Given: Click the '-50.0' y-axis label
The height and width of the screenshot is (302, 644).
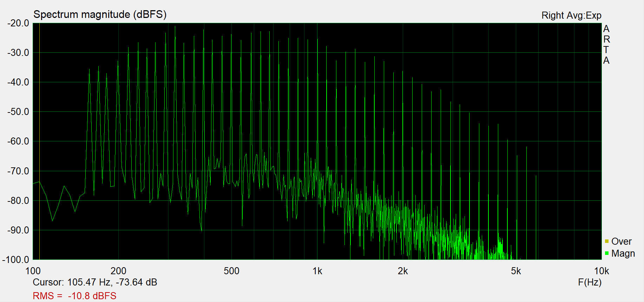Looking at the screenshot, I should point(18,112).
